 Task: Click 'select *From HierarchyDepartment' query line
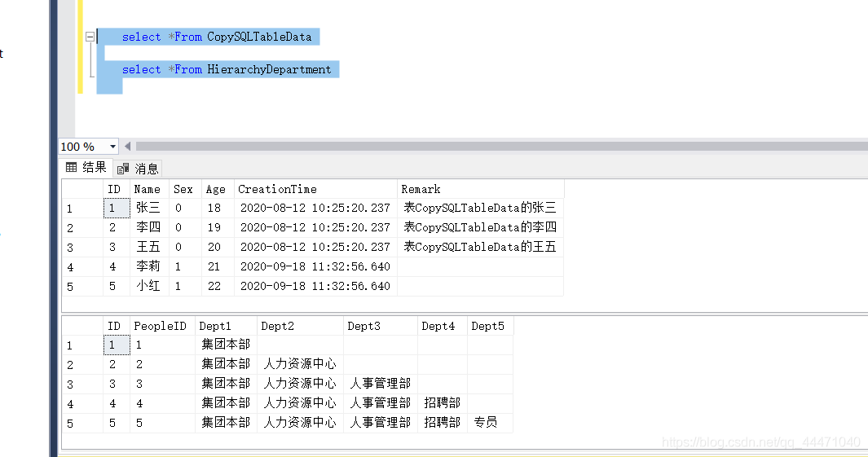click(x=227, y=70)
